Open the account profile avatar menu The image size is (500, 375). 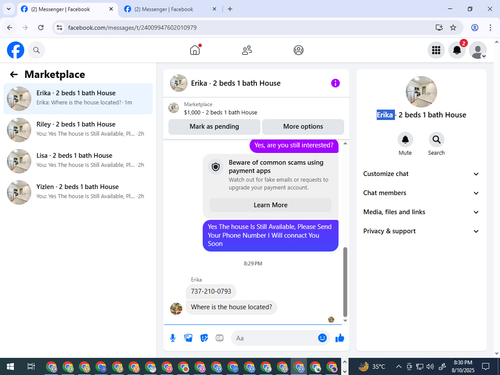pos(478,50)
